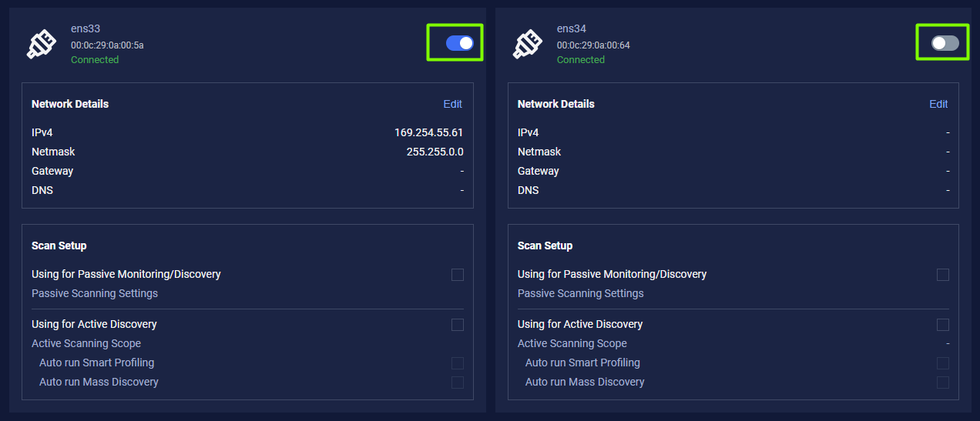Edit ens34 network details
980x421 pixels.
coord(938,104)
